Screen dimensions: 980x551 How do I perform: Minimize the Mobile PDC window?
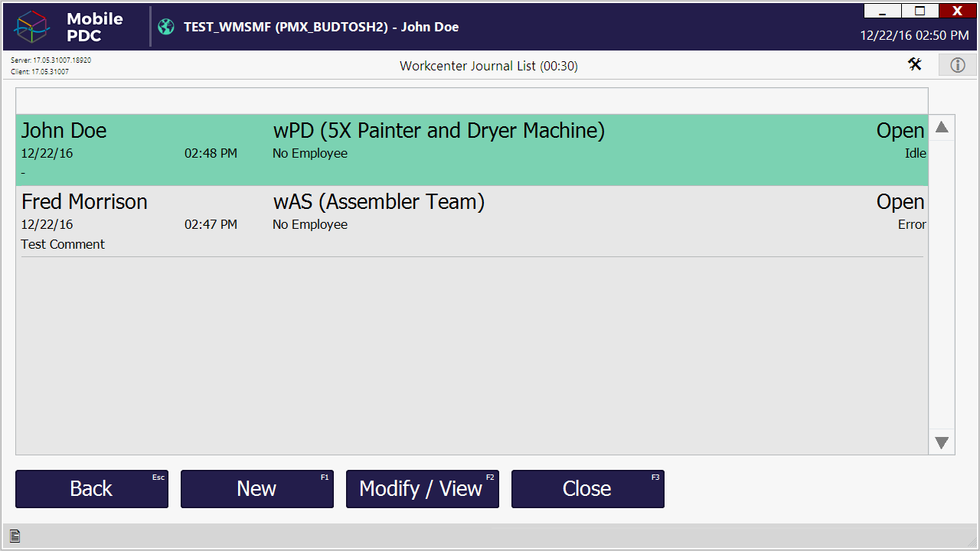pyautogui.click(x=882, y=11)
